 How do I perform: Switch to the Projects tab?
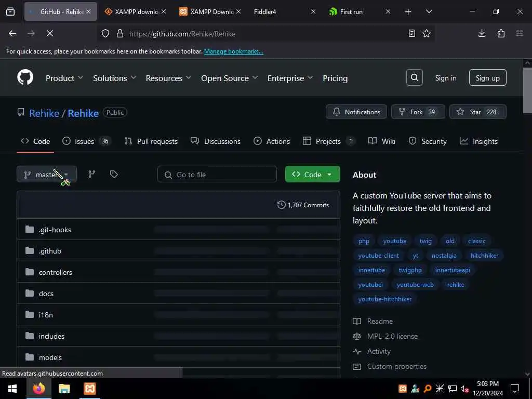(x=328, y=141)
